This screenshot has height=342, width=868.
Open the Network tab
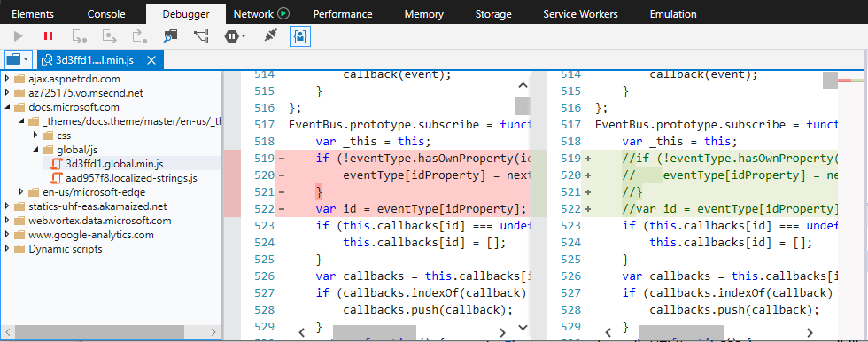click(253, 14)
